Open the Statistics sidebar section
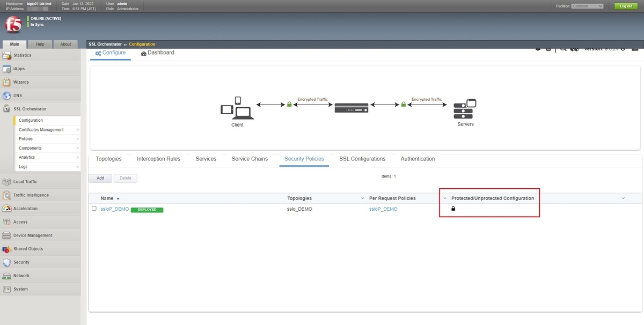 (x=40, y=55)
